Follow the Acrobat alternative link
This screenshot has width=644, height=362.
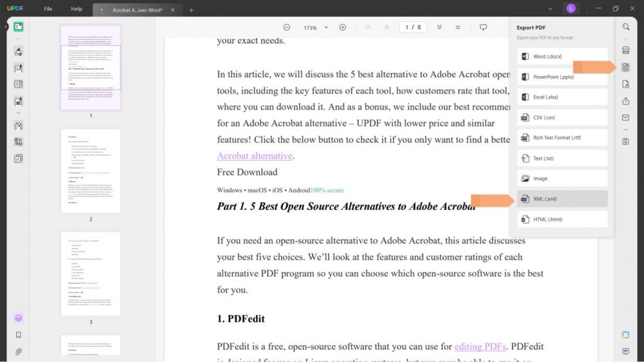click(255, 156)
